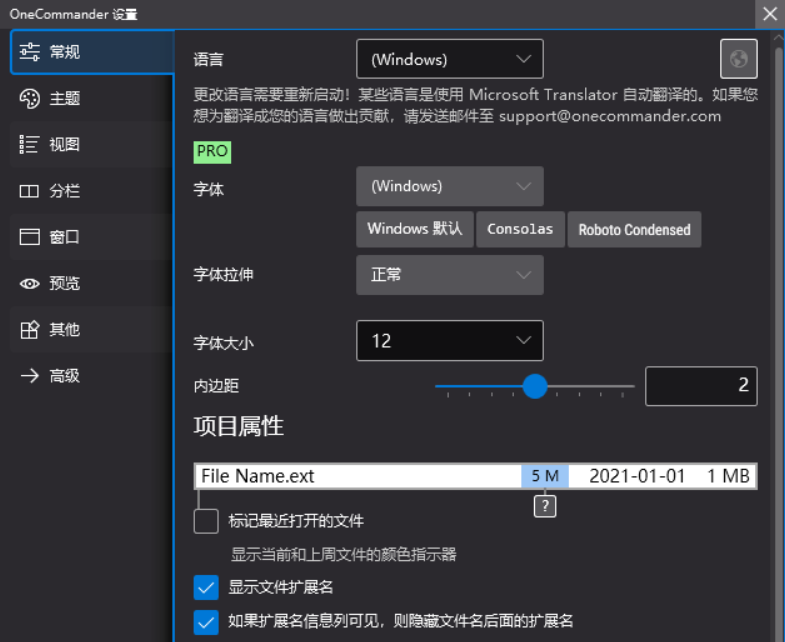Choose the Windows 默认 font button
The image size is (785, 642).
415,229
